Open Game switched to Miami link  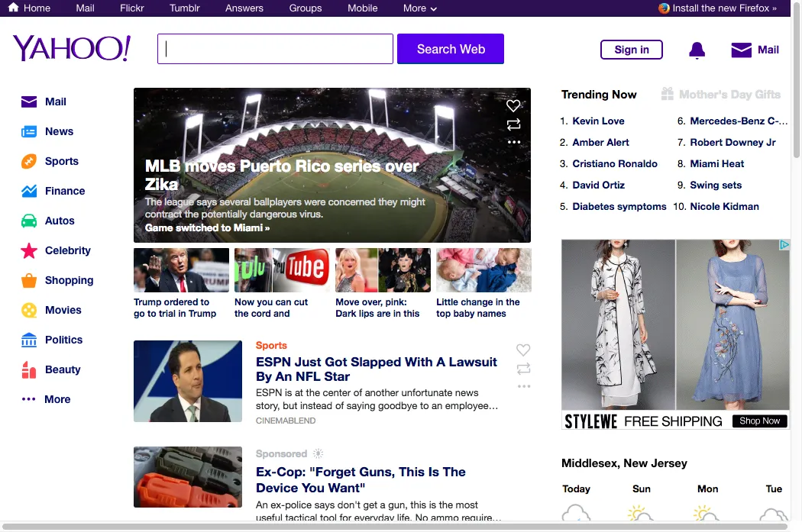point(207,228)
